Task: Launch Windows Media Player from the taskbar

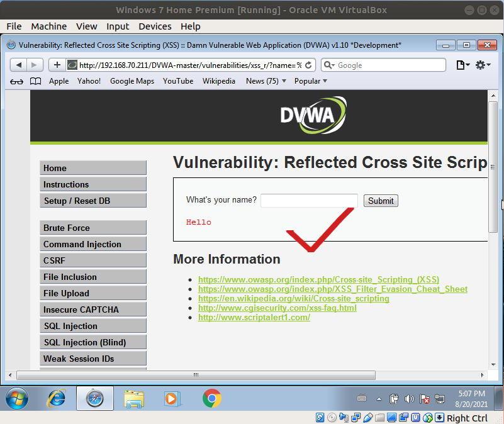Action: click(172, 399)
